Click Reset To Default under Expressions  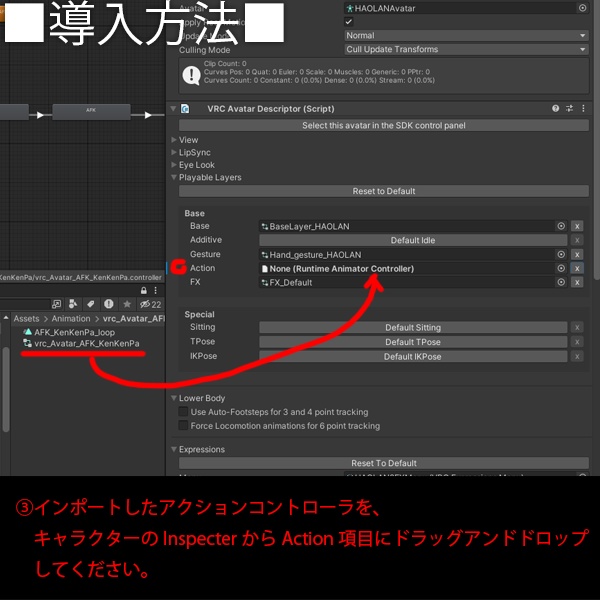(x=383, y=463)
